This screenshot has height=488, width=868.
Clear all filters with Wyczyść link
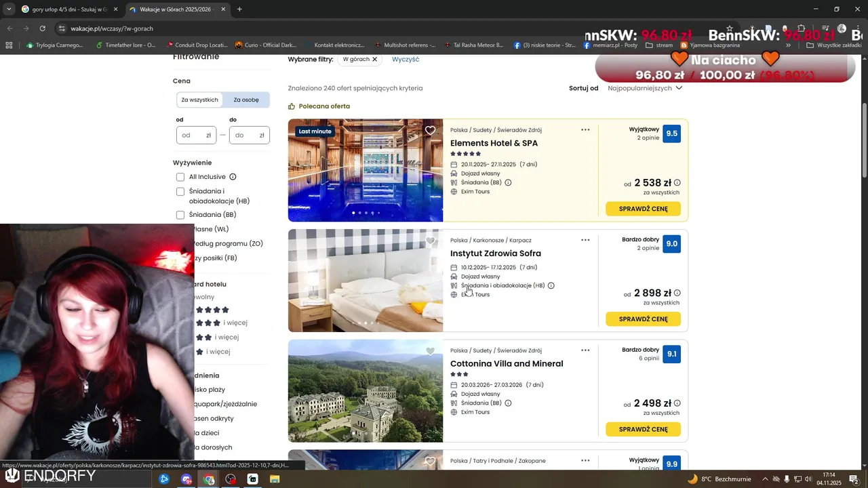click(406, 60)
